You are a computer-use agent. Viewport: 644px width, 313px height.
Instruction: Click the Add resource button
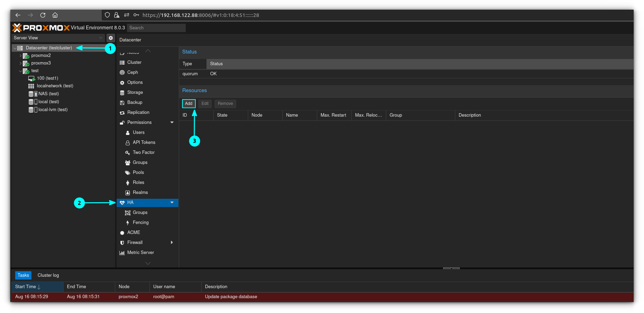[189, 104]
